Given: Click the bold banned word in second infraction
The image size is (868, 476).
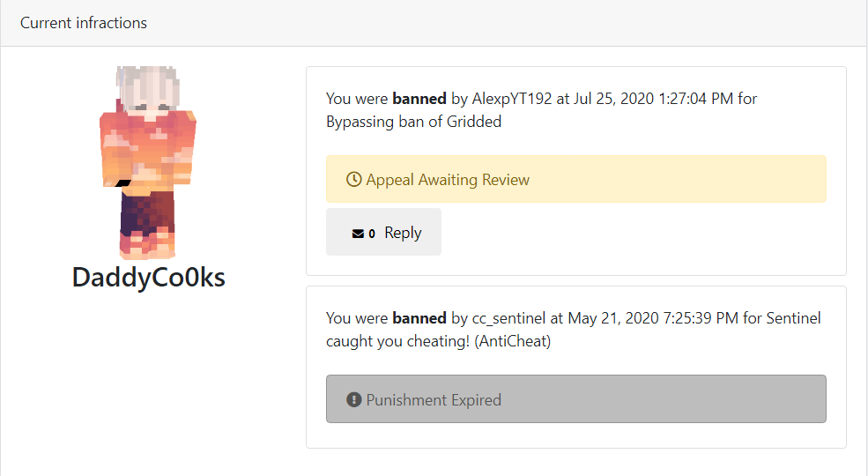Looking at the screenshot, I should tap(419, 318).
